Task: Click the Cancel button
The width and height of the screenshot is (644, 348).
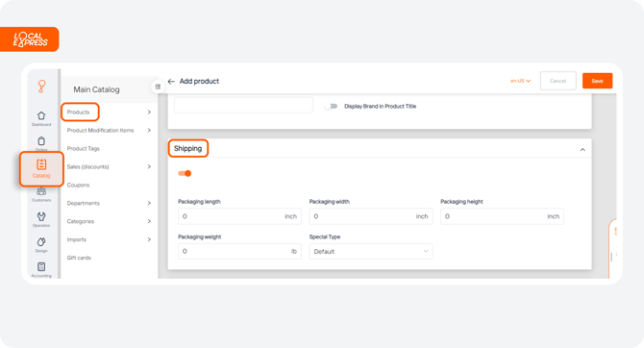Action: pos(557,81)
